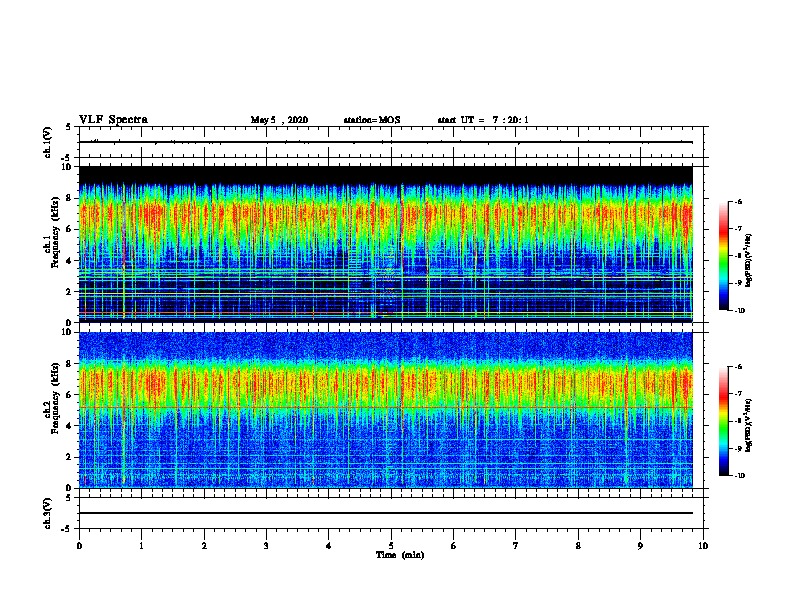Screen dimensions: 792x612
Task: Click time axis tick label "1"
Action: [x=141, y=546]
